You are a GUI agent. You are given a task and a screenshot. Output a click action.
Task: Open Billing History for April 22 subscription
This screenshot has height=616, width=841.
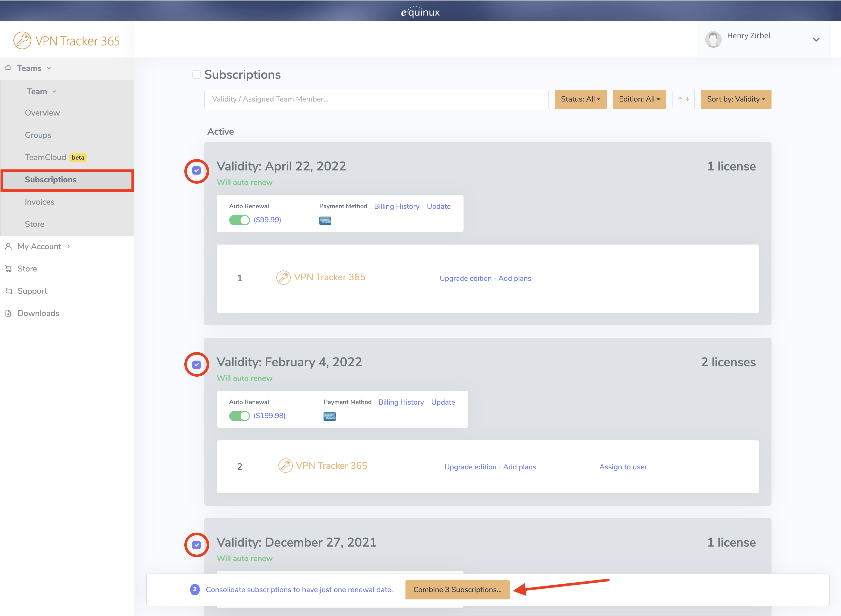(397, 206)
